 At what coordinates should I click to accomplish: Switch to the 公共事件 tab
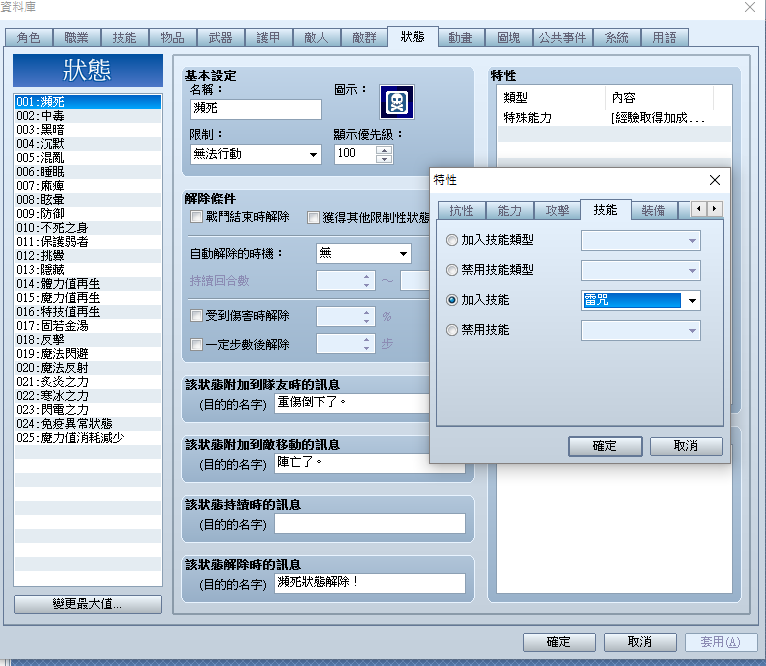562,38
